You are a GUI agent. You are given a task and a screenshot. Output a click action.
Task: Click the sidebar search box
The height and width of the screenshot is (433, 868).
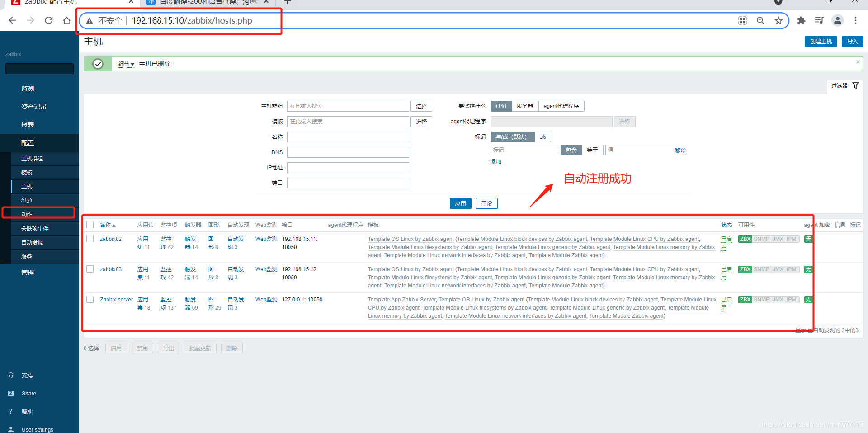pyautogui.click(x=39, y=69)
